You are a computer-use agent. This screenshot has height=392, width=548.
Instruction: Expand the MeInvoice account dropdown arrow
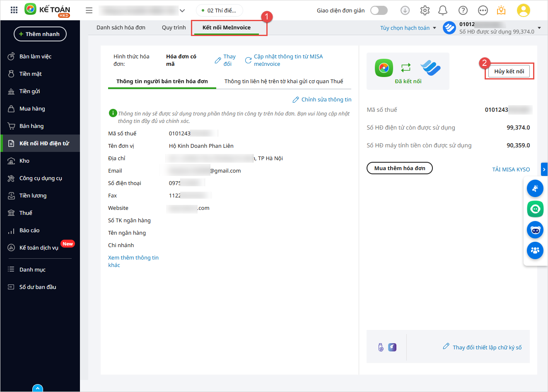click(539, 28)
